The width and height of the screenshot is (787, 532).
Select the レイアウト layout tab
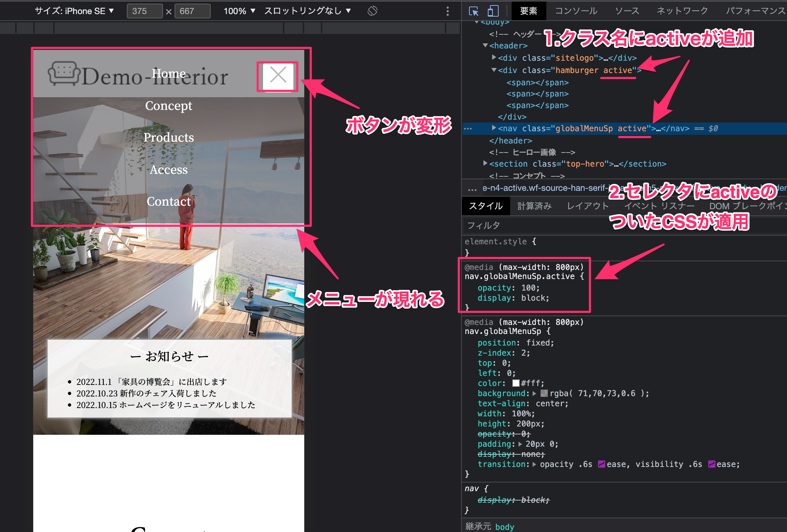588,206
